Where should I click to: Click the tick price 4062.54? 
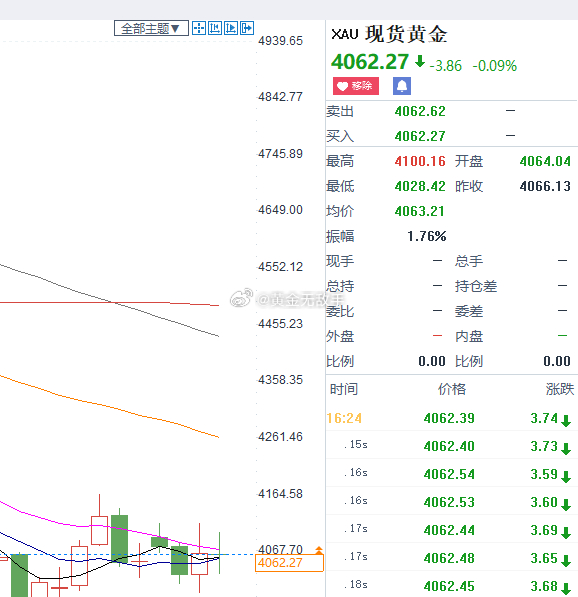[x=449, y=474]
